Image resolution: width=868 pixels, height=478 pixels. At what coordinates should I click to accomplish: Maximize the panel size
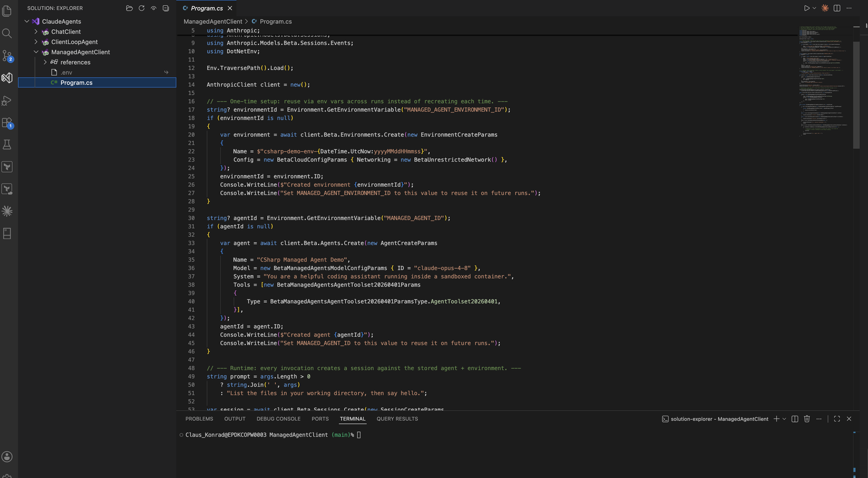836,419
